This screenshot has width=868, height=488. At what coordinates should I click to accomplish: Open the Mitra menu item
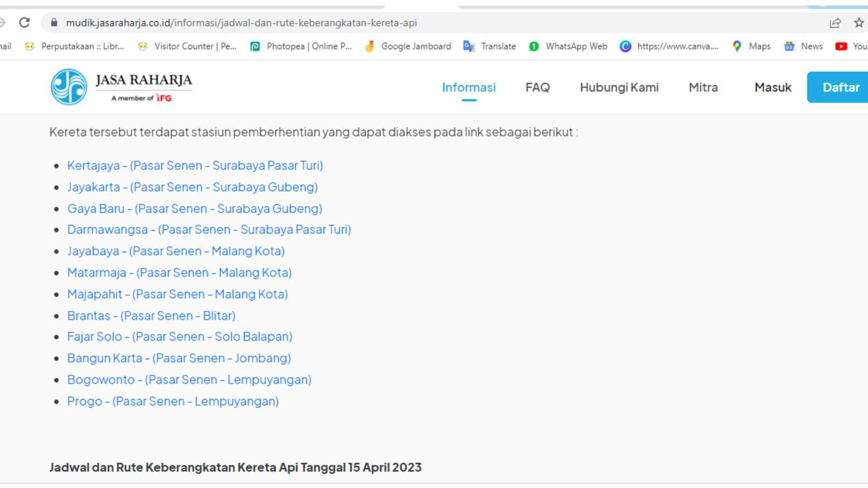point(703,87)
